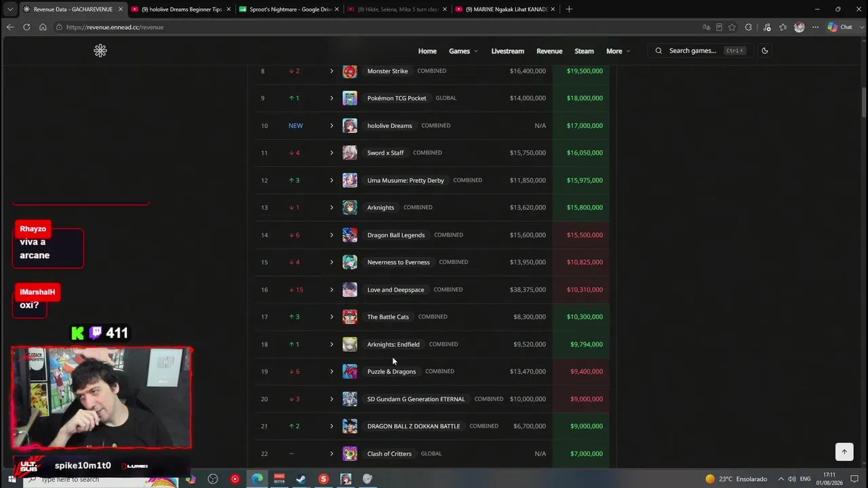Open the browser profile avatar

point(799,27)
